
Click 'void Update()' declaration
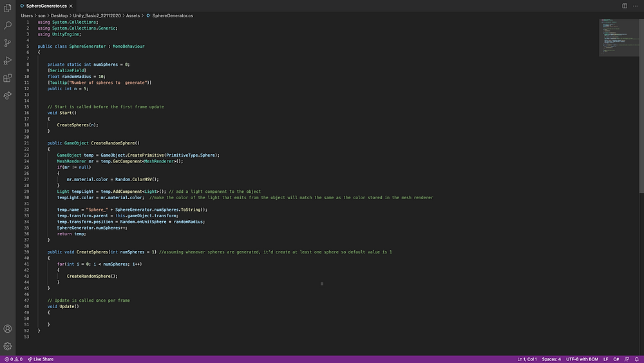[63, 306]
